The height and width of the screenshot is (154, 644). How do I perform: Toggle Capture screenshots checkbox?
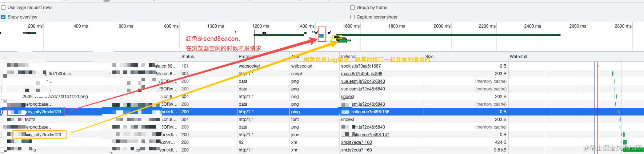tap(352, 17)
